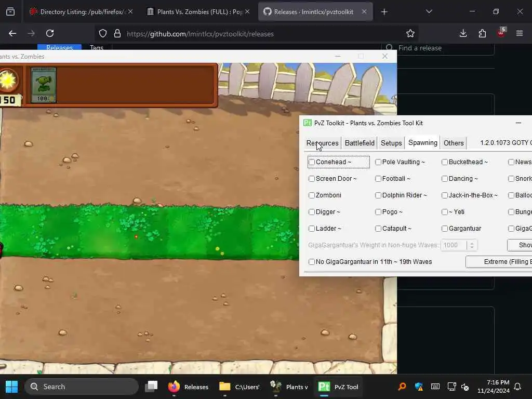The width and height of the screenshot is (532, 399).
Task: Enable the Gargantuar checkbox
Action: [x=445, y=229]
